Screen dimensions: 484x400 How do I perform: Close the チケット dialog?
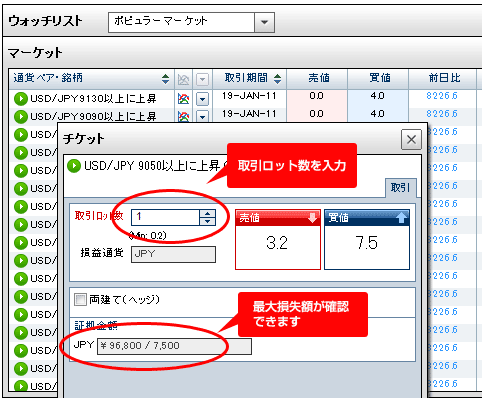411,140
